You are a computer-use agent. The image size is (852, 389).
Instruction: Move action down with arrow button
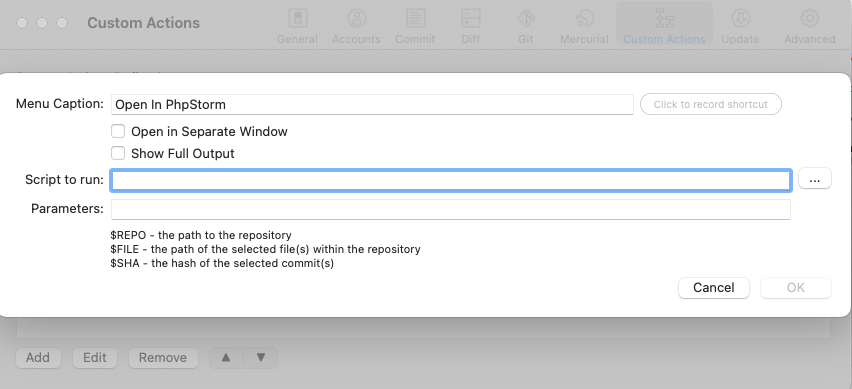point(261,357)
